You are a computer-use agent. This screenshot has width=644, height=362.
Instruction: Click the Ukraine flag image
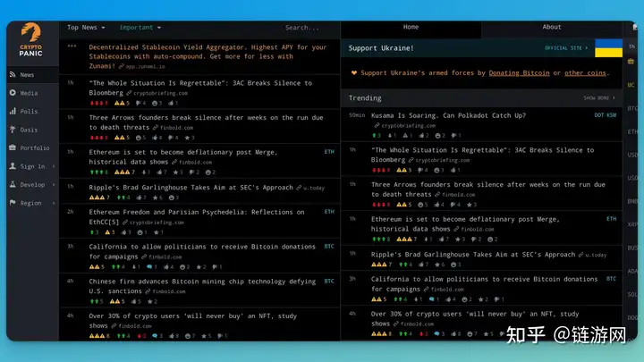coord(608,48)
